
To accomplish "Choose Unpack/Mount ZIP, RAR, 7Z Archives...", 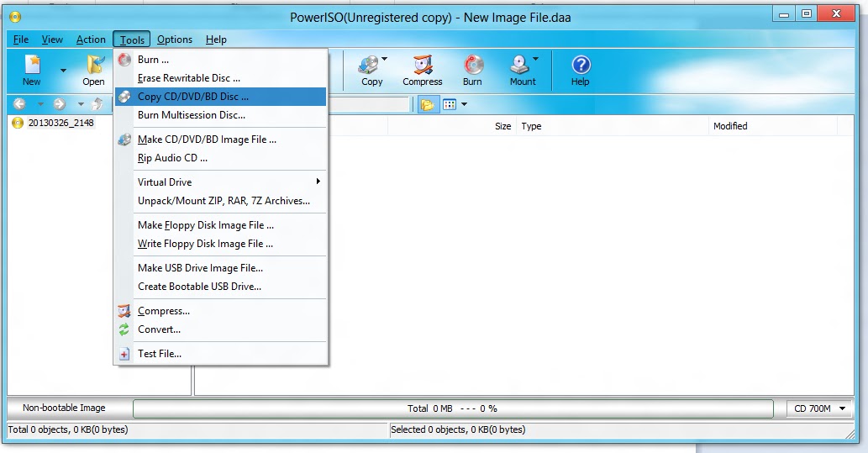I will [221, 201].
